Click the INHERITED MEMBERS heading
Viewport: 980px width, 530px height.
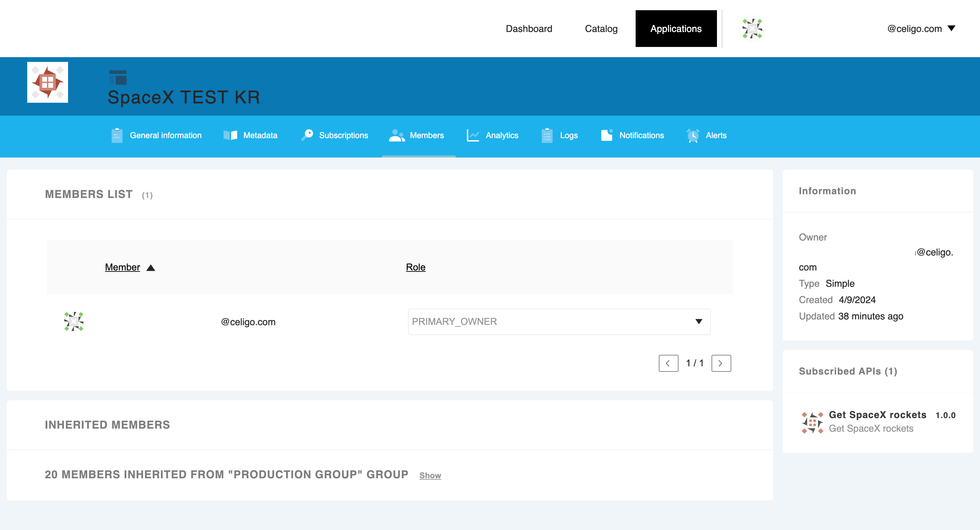pyautogui.click(x=107, y=425)
